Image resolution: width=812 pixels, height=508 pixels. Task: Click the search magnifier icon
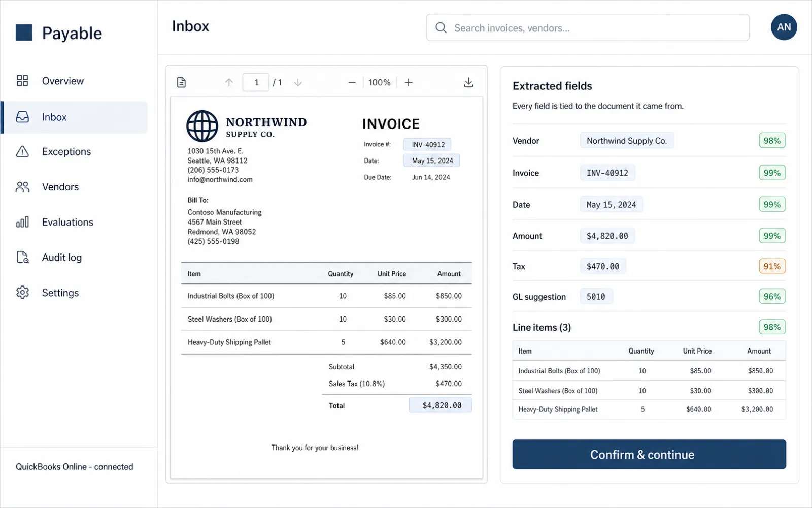(x=441, y=28)
